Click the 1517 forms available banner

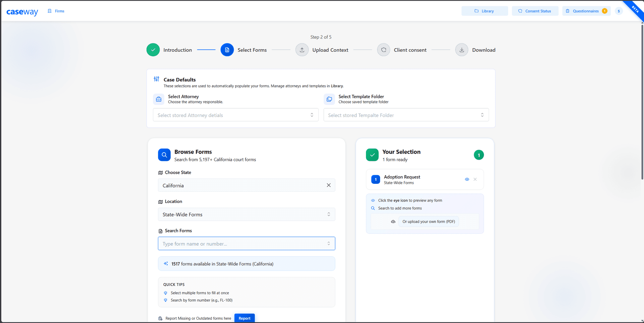coord(247,264)
